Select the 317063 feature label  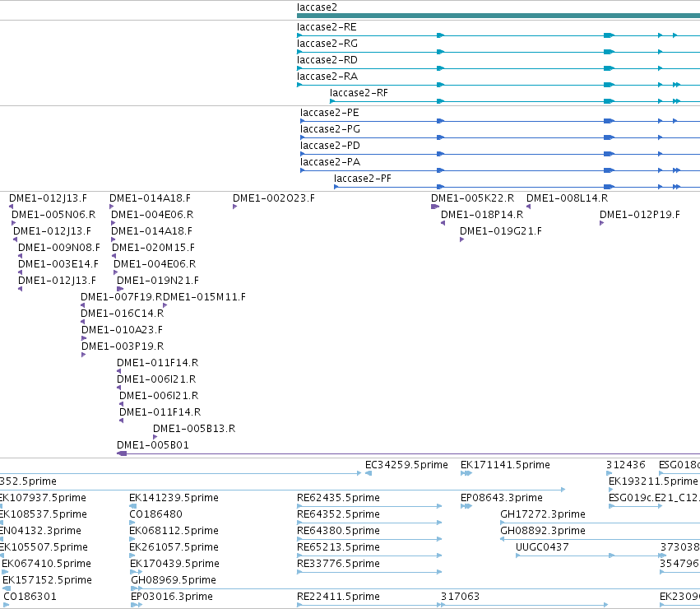(461, 597)
